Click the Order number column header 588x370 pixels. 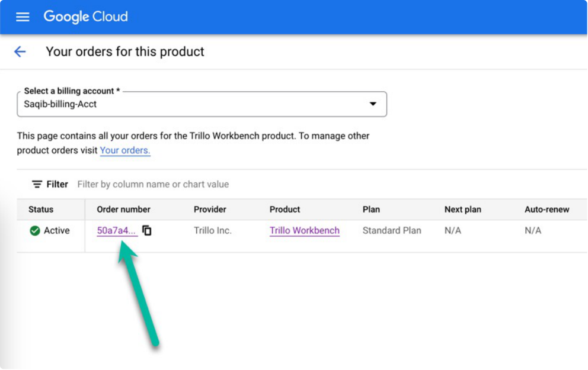click(x=123, y=210)
